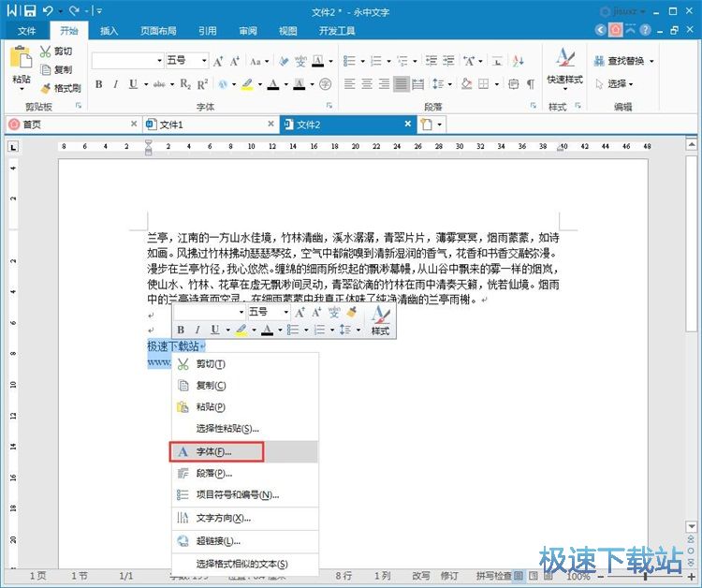Select 文字方向(X)... in context menu

pyautogui.click(x=245, y=518)
